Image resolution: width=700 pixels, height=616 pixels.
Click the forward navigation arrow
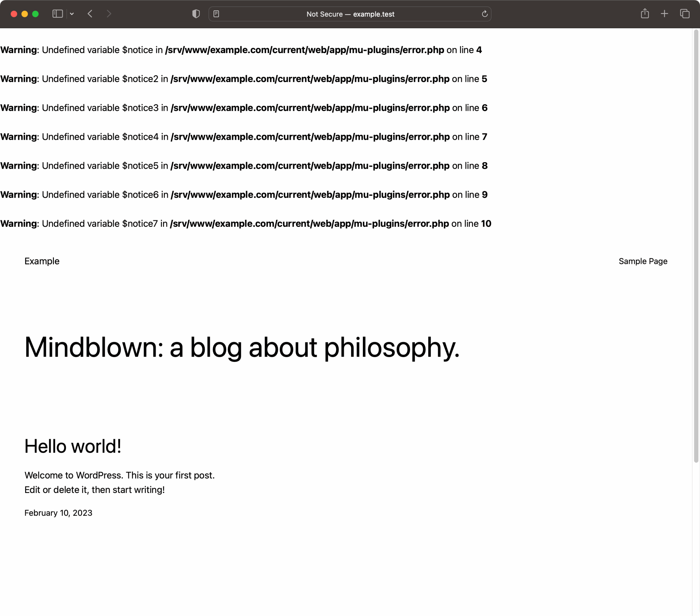(x=109, y=14)
